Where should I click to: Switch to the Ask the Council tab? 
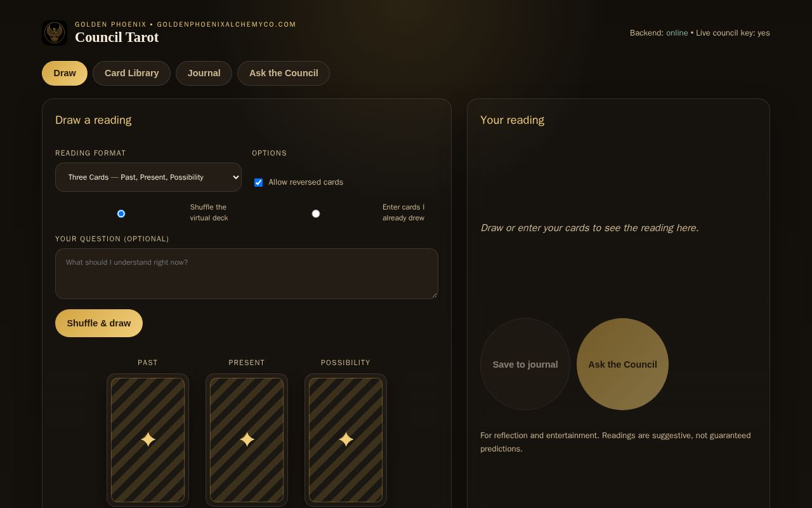pyautogui.click(x=284, y=73)
